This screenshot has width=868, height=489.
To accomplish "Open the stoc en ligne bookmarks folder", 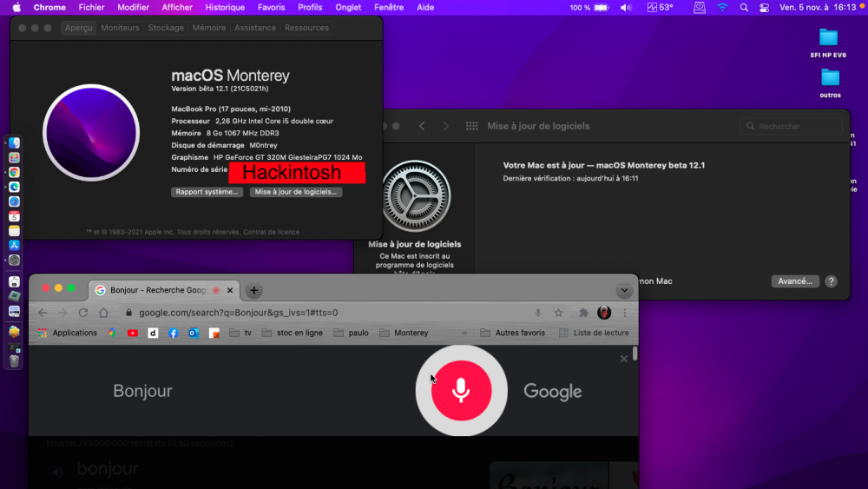I will (x=293, y=333).
